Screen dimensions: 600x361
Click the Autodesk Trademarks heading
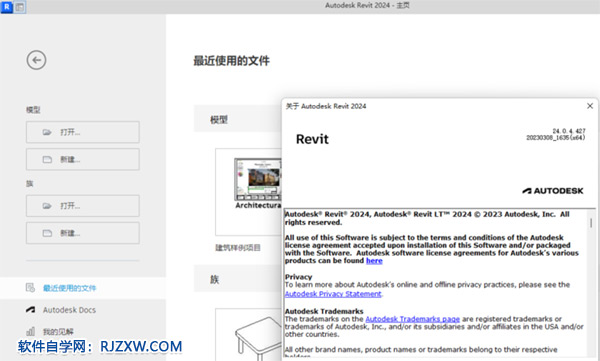point(324,311)
